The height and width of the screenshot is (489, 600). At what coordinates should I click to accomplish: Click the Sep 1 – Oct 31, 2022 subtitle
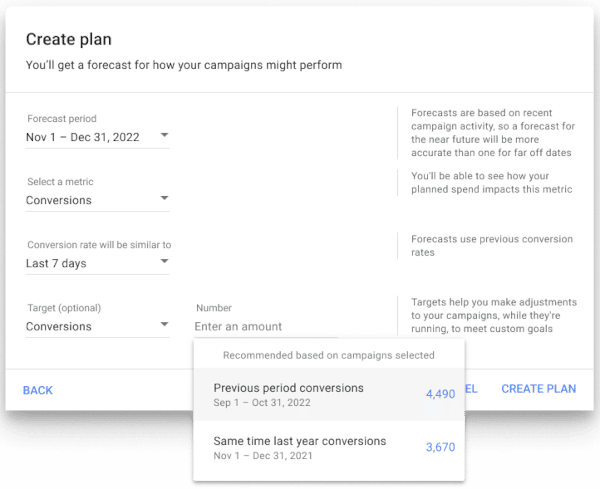coord(264,402)
